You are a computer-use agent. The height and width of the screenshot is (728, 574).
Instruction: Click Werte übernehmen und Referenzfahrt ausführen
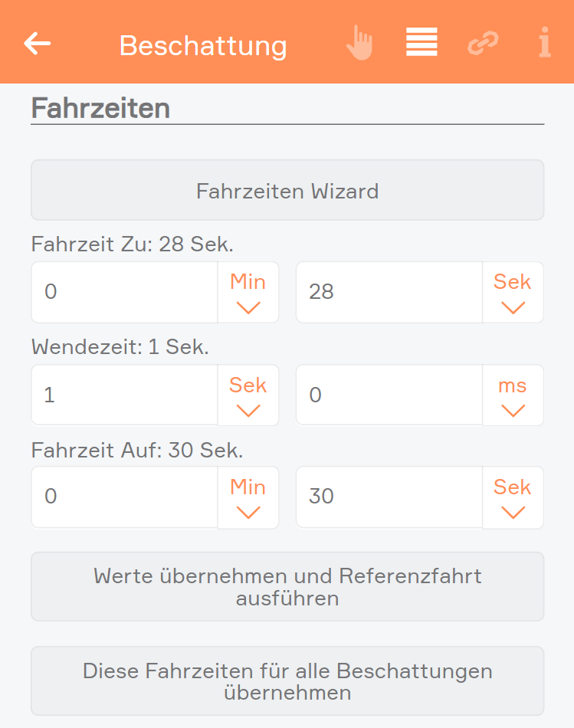(287, 587)
